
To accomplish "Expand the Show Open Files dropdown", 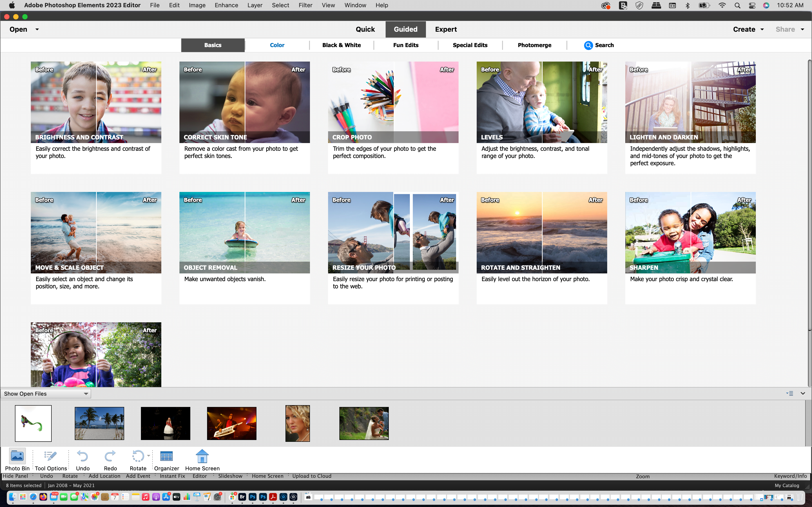I will (x=86, y=394).
